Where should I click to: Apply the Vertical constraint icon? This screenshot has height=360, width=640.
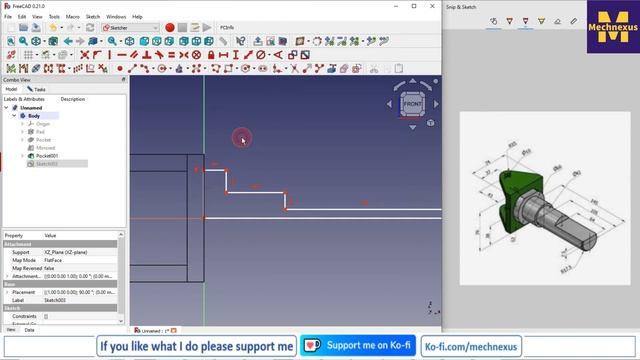[x=109, y=55]
